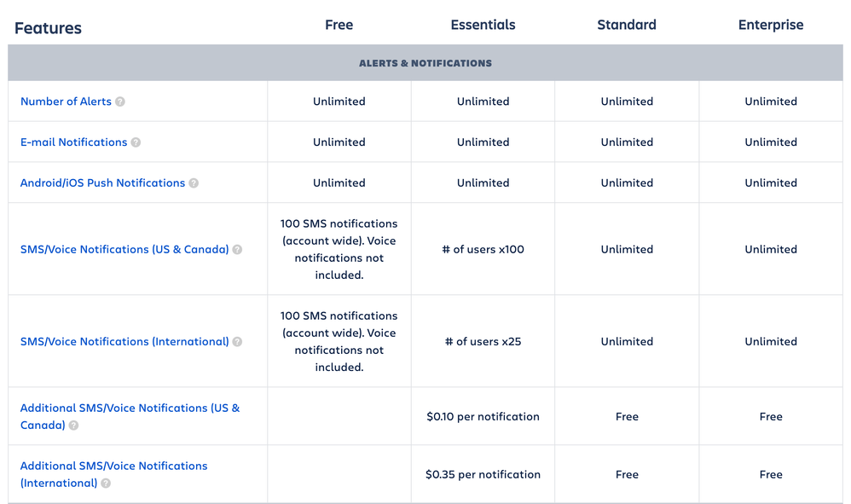Open the Number of Alerts link
The image size is (851, 504).
[66, 101]
